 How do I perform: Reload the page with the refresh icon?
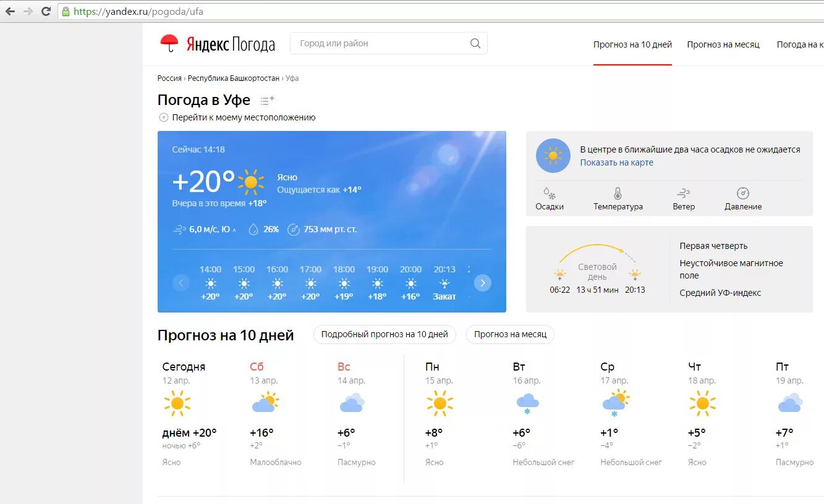tap(46, 11)
